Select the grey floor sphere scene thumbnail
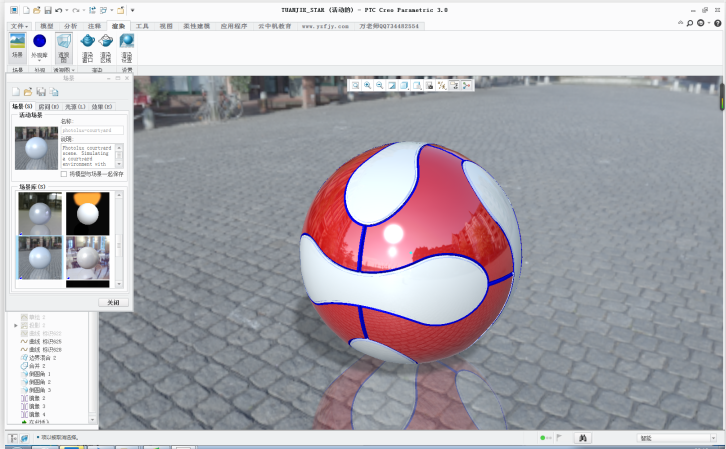 [40, 213]
